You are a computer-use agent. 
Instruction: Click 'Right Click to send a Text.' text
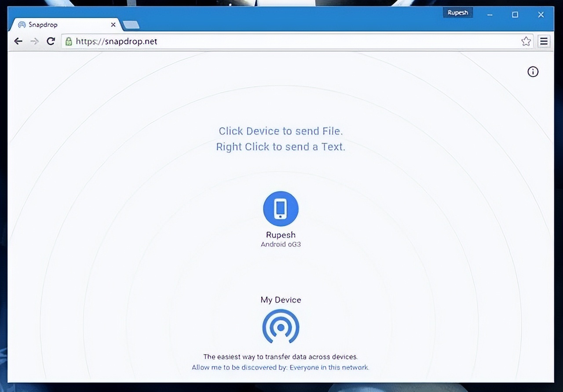coord(281,147)
